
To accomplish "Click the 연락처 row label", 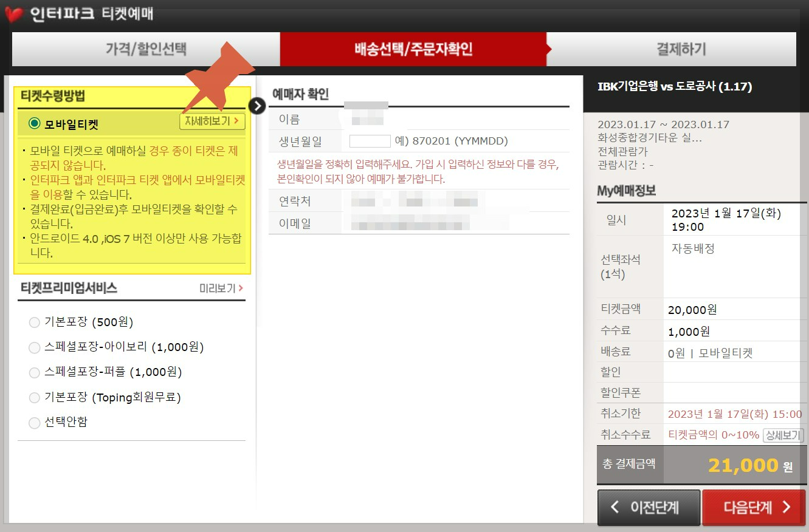I will 295,201.
